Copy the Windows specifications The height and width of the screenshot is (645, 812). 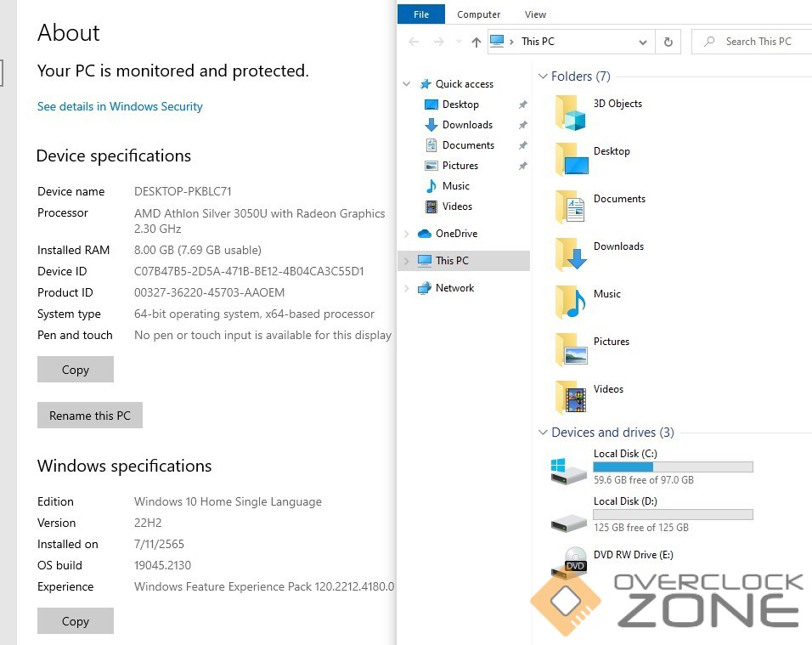[x=76, y=620]
